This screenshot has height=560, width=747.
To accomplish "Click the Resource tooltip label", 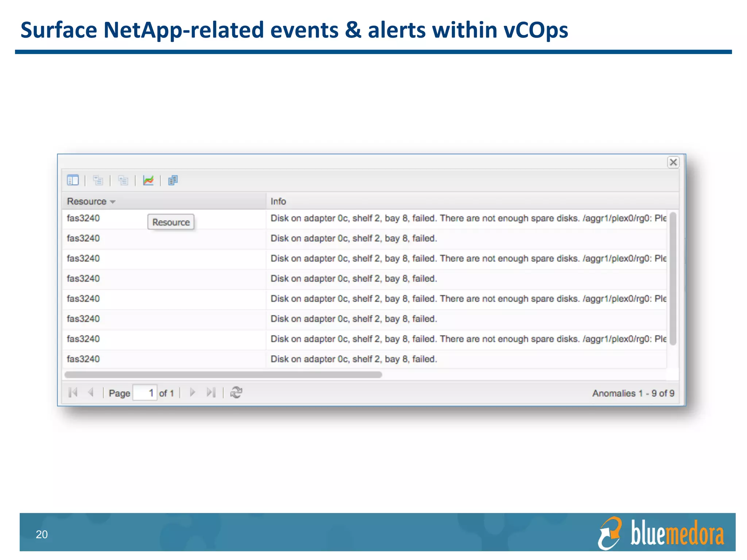I will [x=171, y=222].
